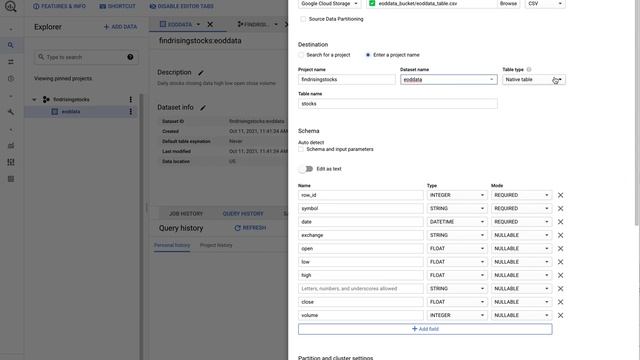Open the source Google Cloud Storage dropdown
The image size is (640, 360).
(329, 4)
